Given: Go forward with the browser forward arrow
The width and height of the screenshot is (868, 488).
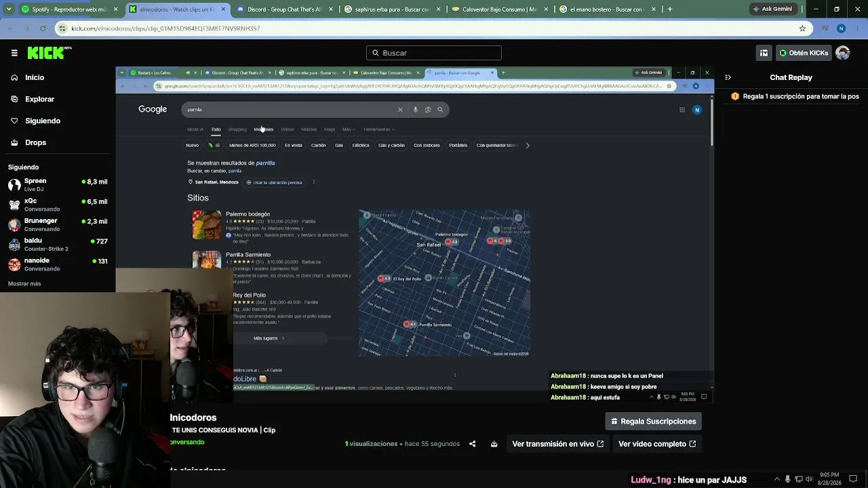Looking at the screenshot, I should point(26,28).
